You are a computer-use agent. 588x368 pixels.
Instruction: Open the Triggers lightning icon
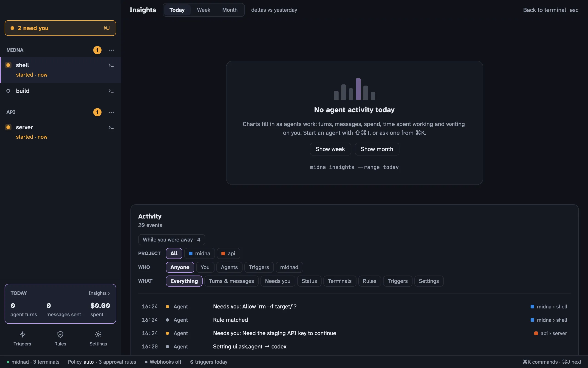coord(22,334)
